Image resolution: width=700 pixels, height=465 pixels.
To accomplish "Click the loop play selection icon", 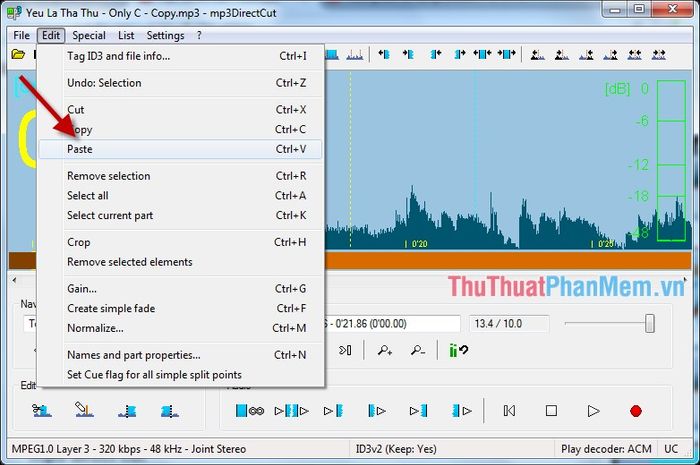I will tap(250, 411).
